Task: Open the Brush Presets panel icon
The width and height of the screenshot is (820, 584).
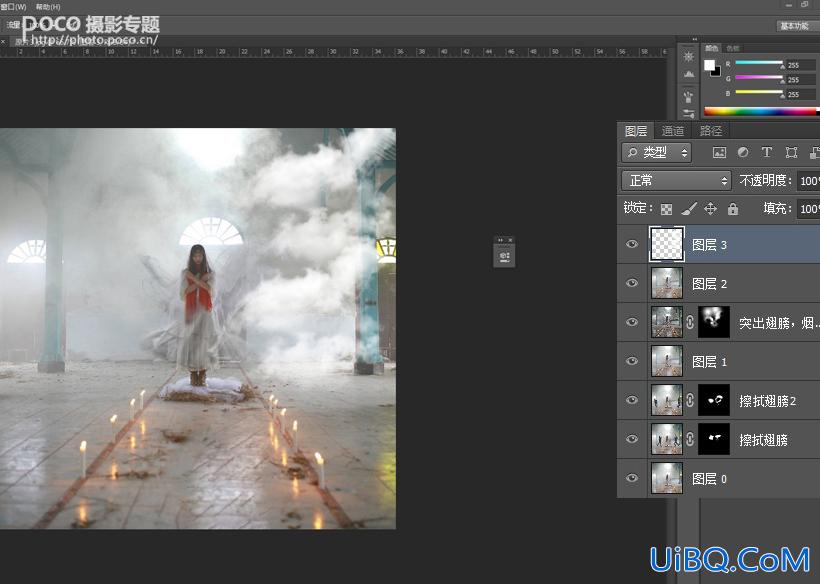Action: (689, 97)
